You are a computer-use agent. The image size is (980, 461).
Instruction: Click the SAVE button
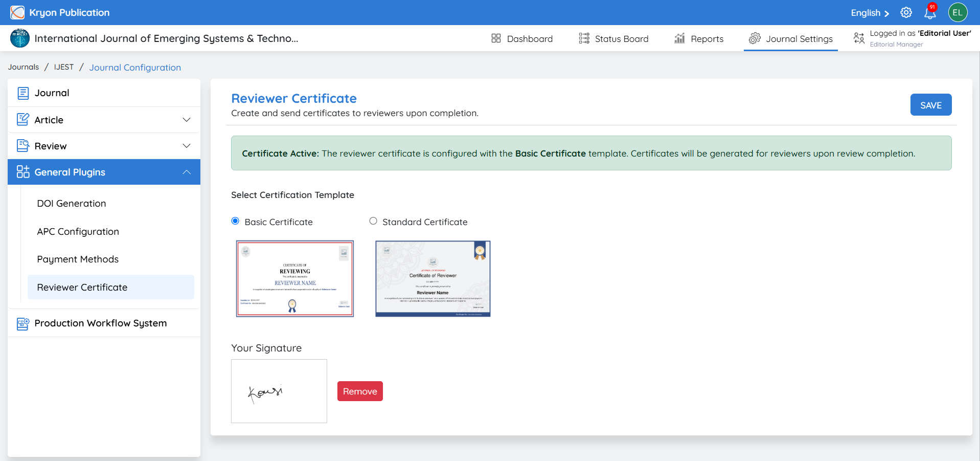pyautogui.click(x=931, y=105)
